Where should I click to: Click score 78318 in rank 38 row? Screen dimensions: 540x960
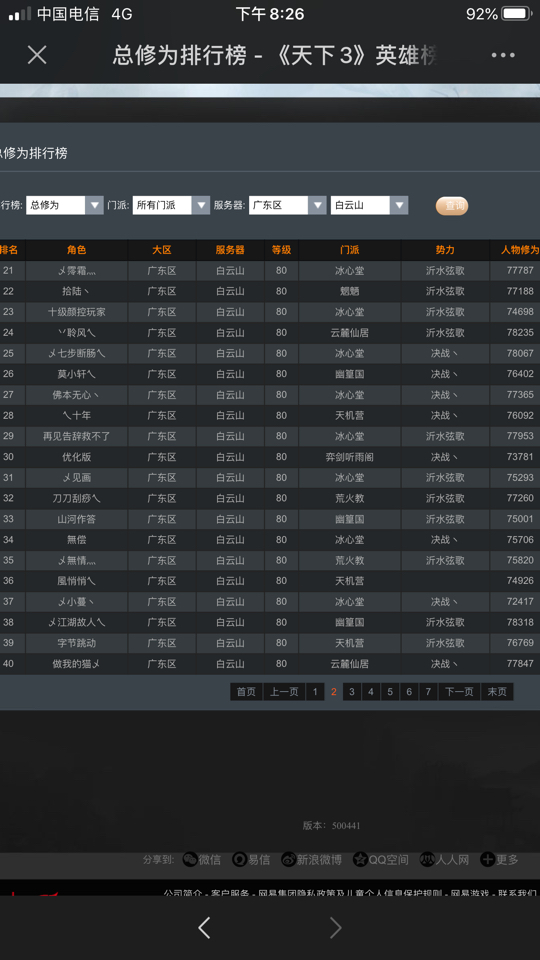coord(520,622)
